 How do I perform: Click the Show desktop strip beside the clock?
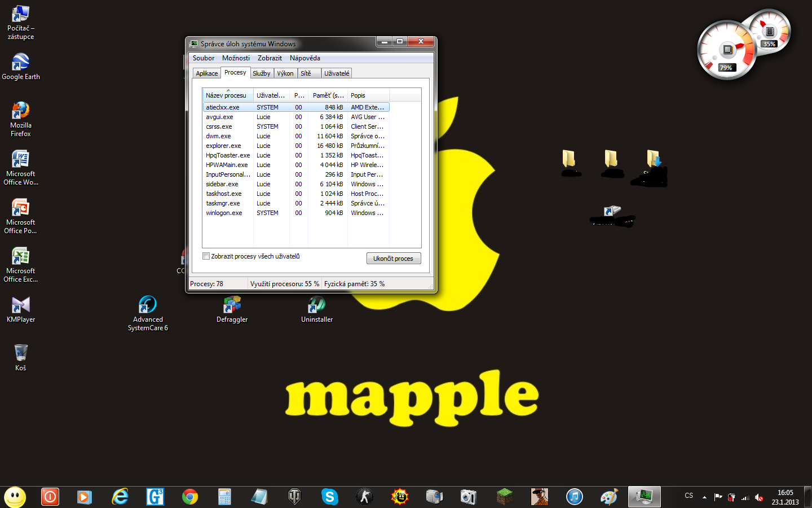[808, 497]
